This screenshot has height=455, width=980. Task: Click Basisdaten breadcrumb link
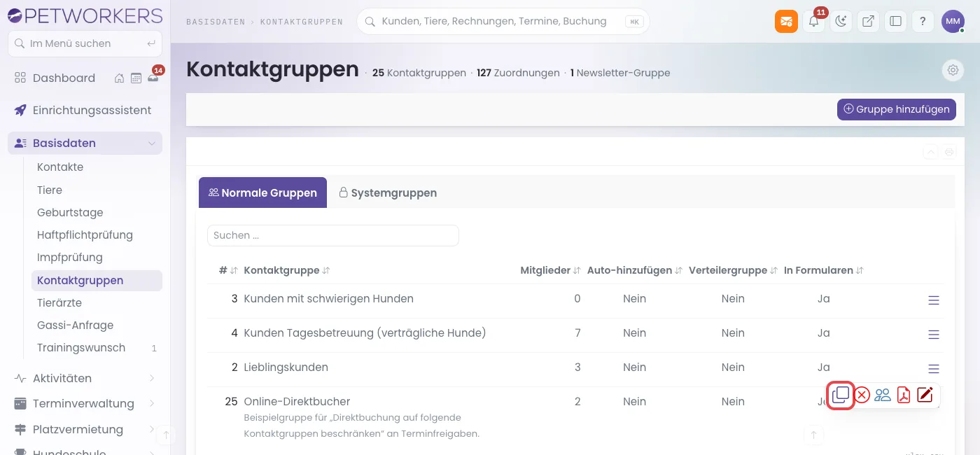pyautogui.click(x=215, y=22)
